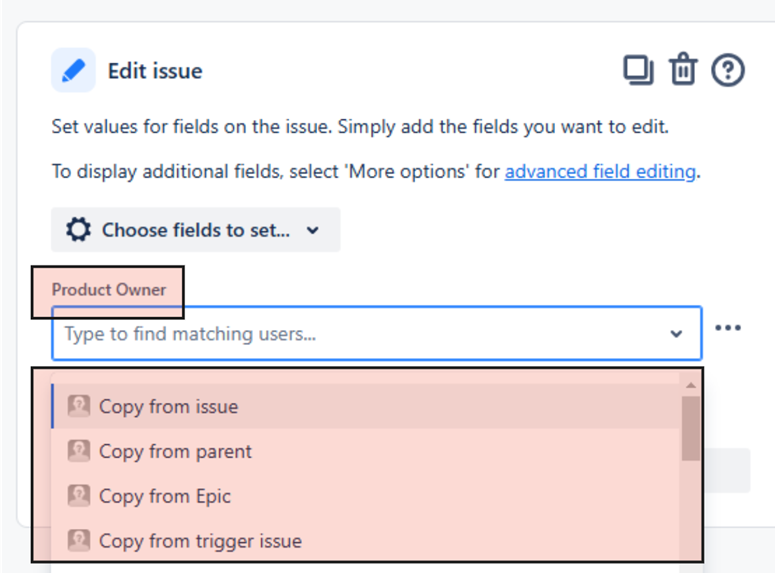Click avatar icon beside Copy from Epic

(x=79, y=495)
